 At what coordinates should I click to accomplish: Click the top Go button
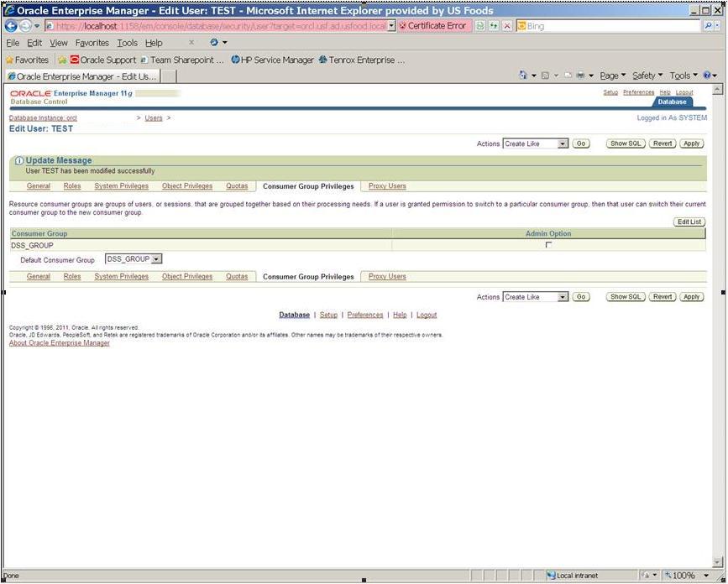581,143
